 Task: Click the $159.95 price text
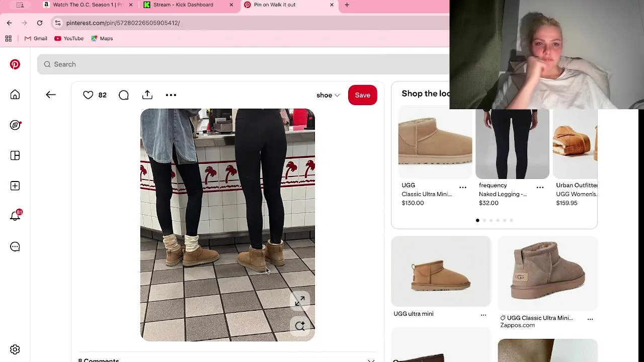tap(567, 203)
